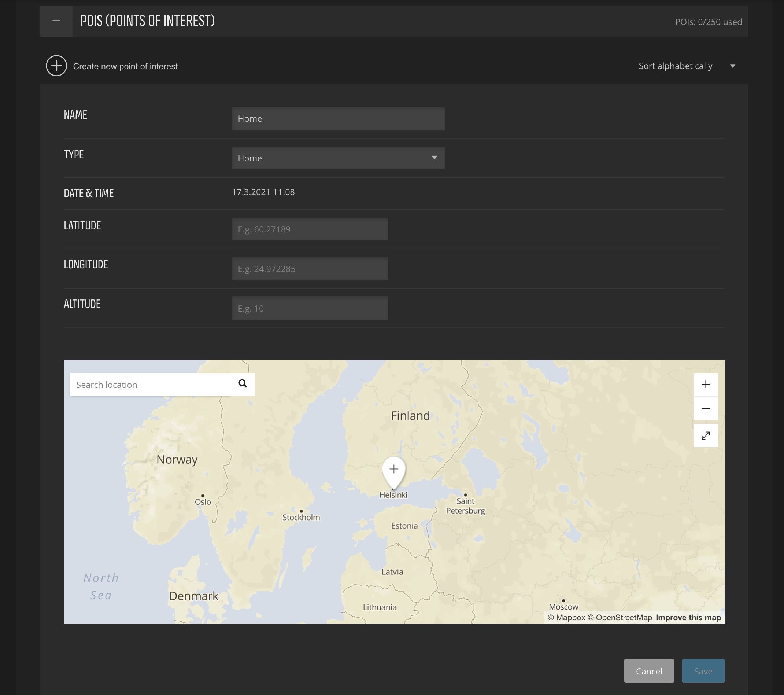Image resolution: width=784 pixels, height=695 pixels.
Task: Click the Estonia label on the map
Action: 404,526
